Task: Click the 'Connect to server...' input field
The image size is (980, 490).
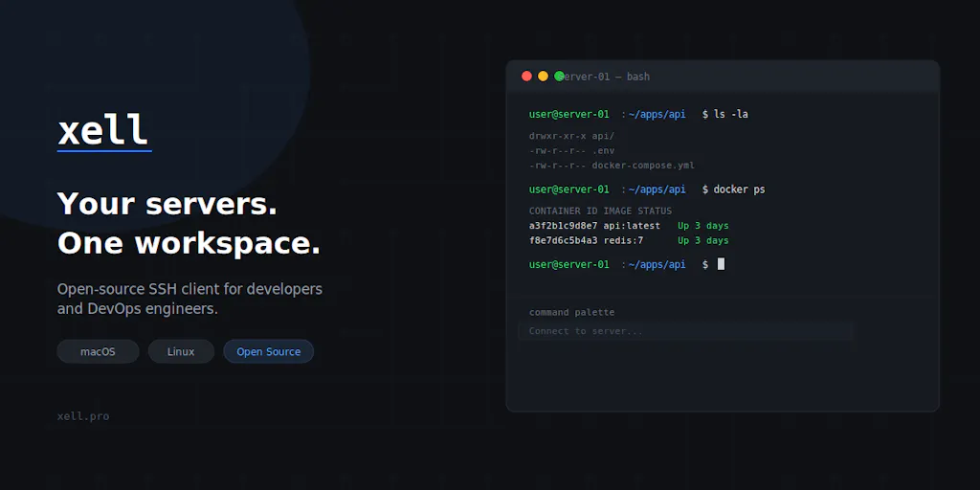Action: click(685, 331)
